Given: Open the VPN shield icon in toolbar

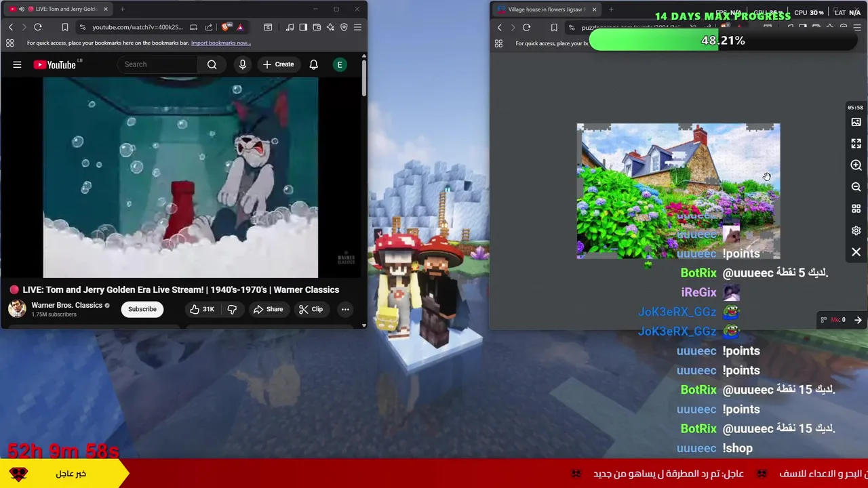Looking at the screenshot, I should 344,27.
